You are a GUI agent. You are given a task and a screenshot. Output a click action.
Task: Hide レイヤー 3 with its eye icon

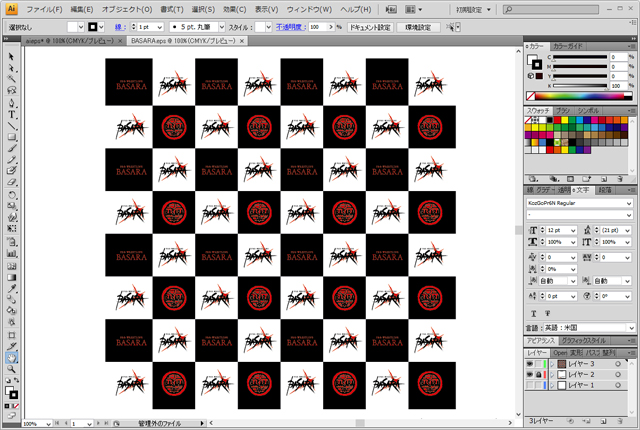point(530,364)
